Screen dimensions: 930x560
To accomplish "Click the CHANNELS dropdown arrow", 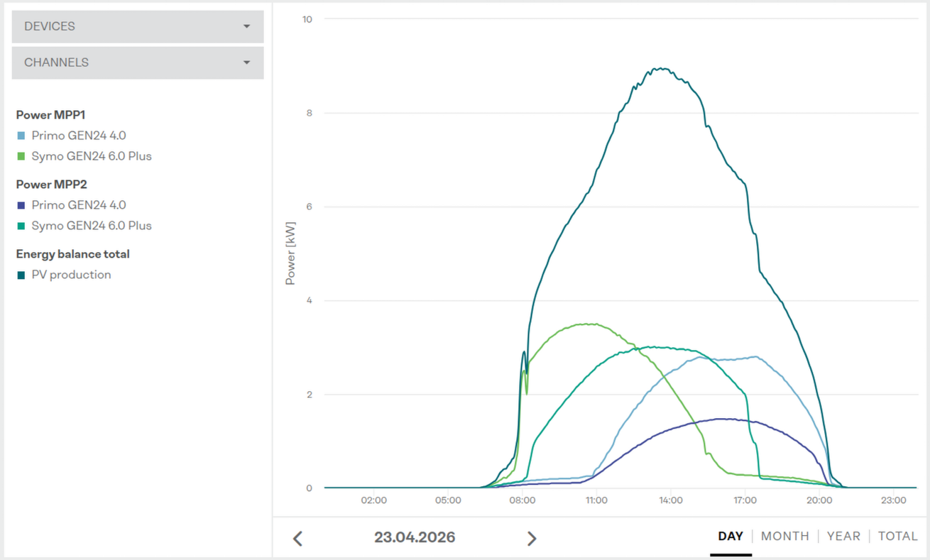I will click(x=246, y=62).
